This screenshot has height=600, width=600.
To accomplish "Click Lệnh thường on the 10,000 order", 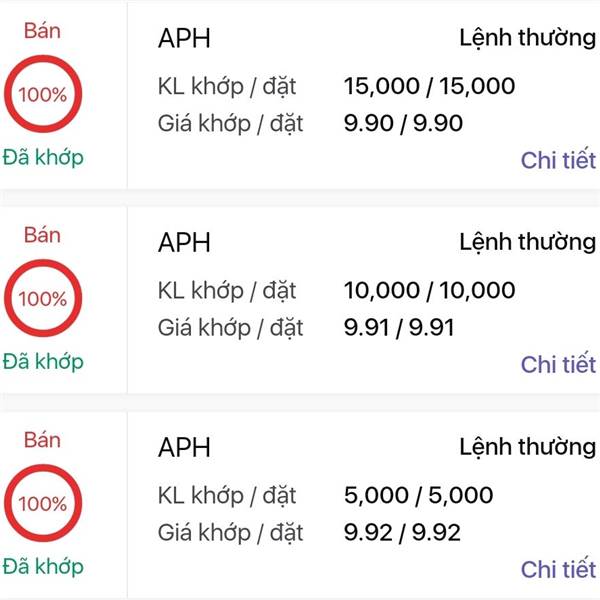I will click(528, 243).
